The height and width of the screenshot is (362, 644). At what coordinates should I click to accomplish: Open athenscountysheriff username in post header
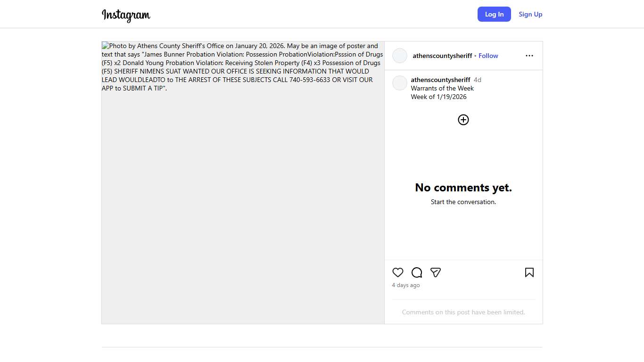[442, 56]
